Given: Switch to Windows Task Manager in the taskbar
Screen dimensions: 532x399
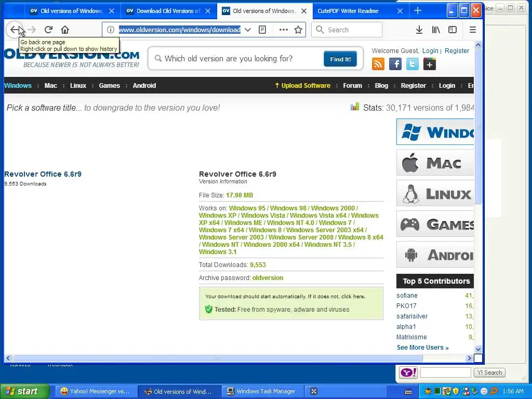Looking at the screenshot, I should click(x=262, y=392).
